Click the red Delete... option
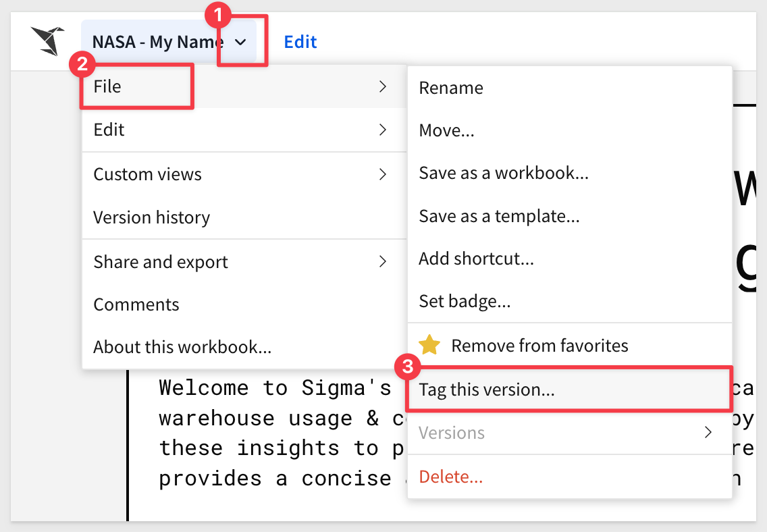The image size is (767, 532). (x=450, y=477)
